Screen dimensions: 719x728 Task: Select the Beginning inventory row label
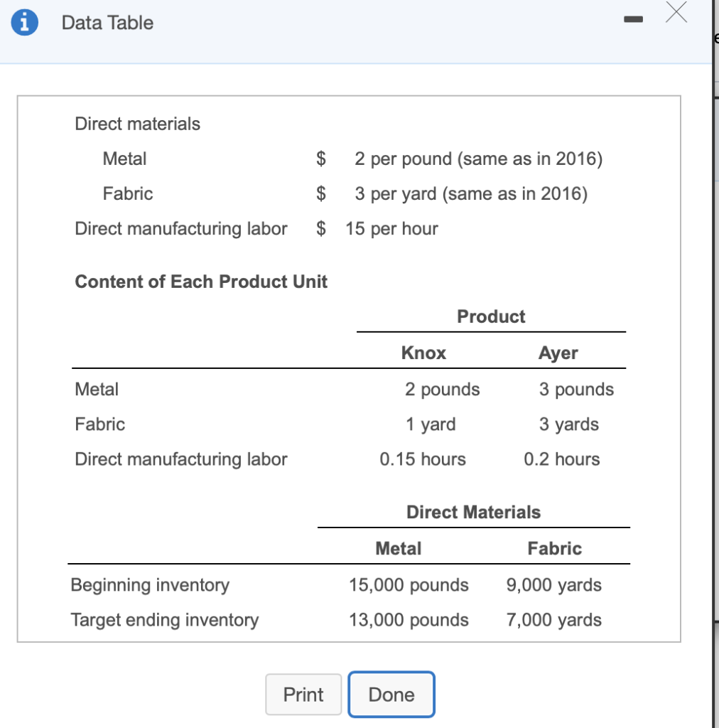click(x=149, y=585)
